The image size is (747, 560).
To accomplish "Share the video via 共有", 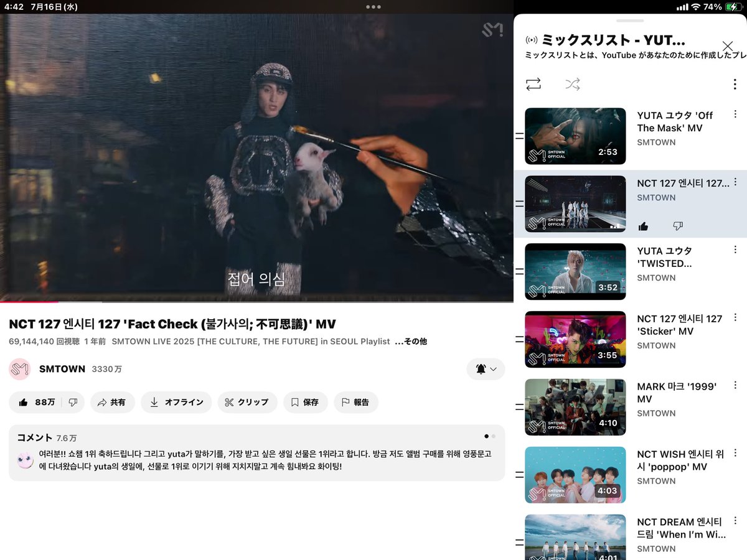I will (113, 403).
